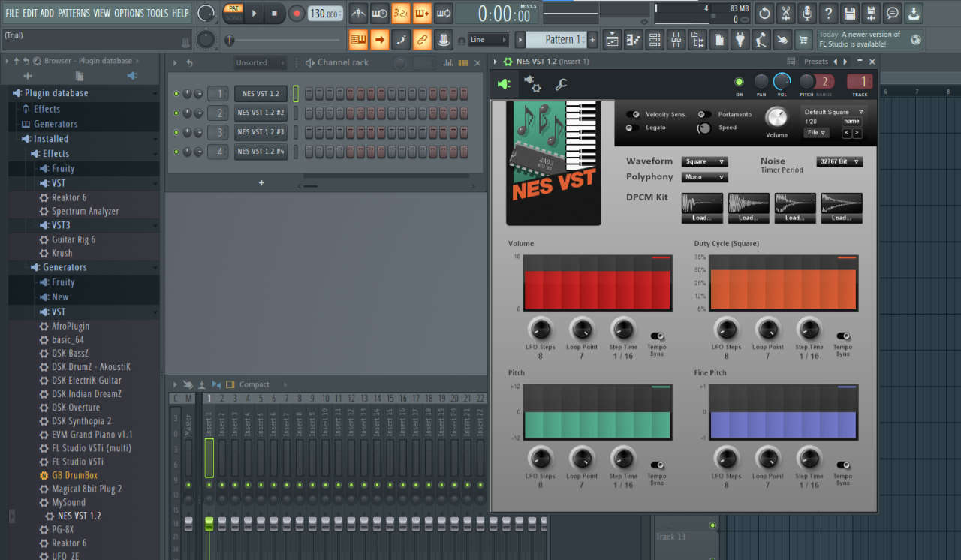Open the Mixer view icon
The height and width of the screenshot is (560, 961).
(x=676, y=40)
